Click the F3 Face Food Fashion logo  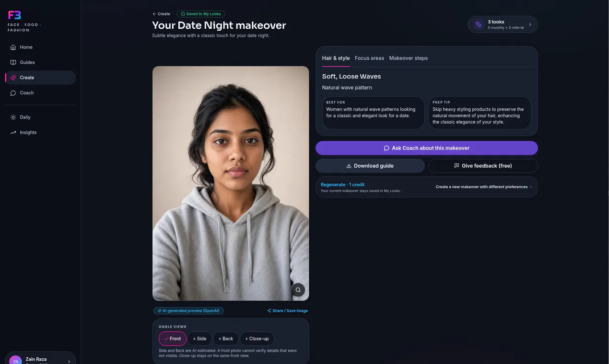[x=24, y=21]
